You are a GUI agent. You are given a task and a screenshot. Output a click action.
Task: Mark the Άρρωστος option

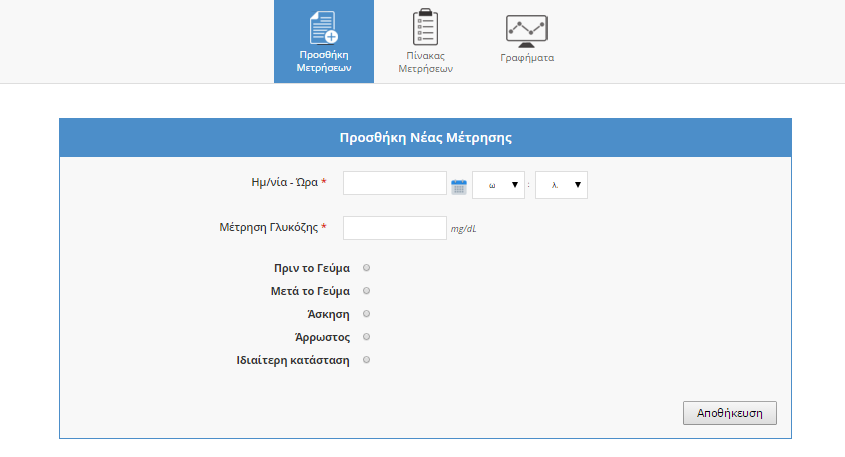[367, 337]
